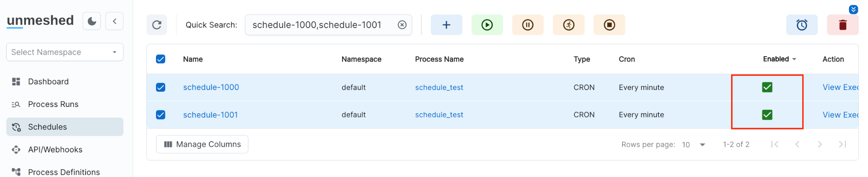
Task: Click the orange pause schedules icon
Action: click(528, 25)
